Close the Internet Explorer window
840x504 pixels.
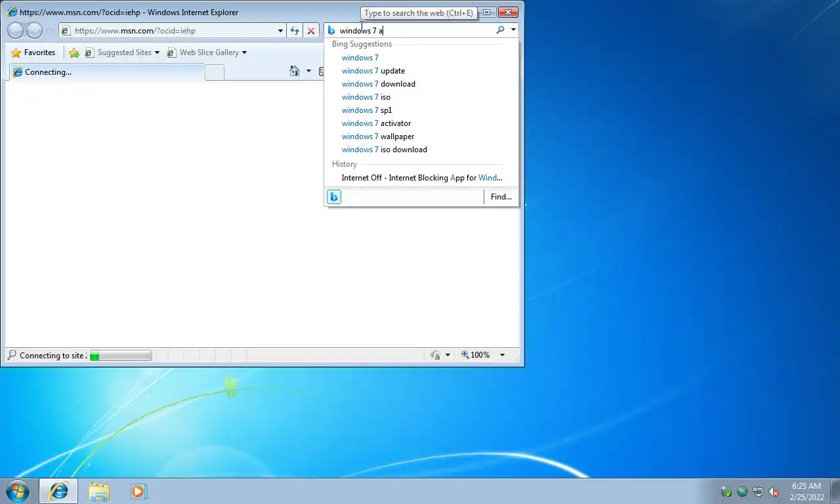[x=508, y=12]
